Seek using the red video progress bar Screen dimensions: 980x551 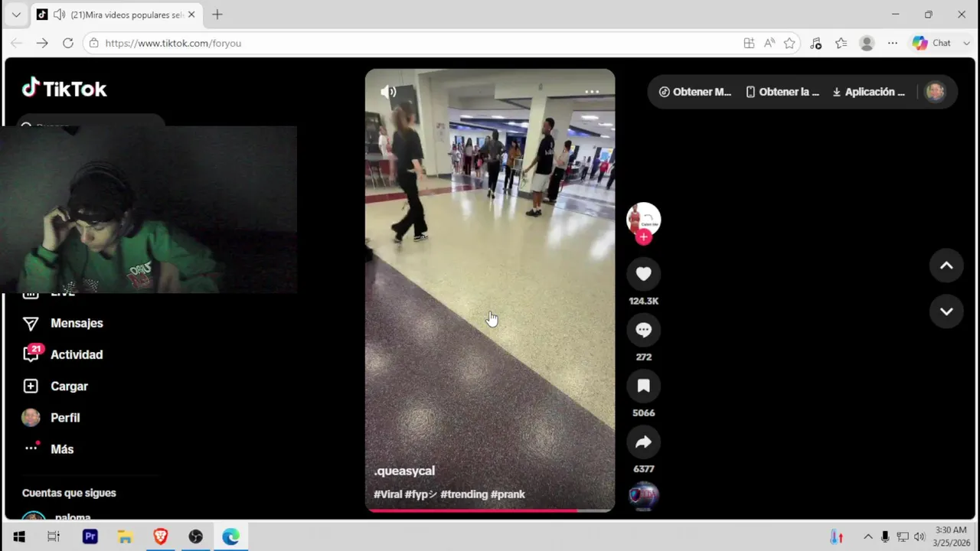click(490, 510)
